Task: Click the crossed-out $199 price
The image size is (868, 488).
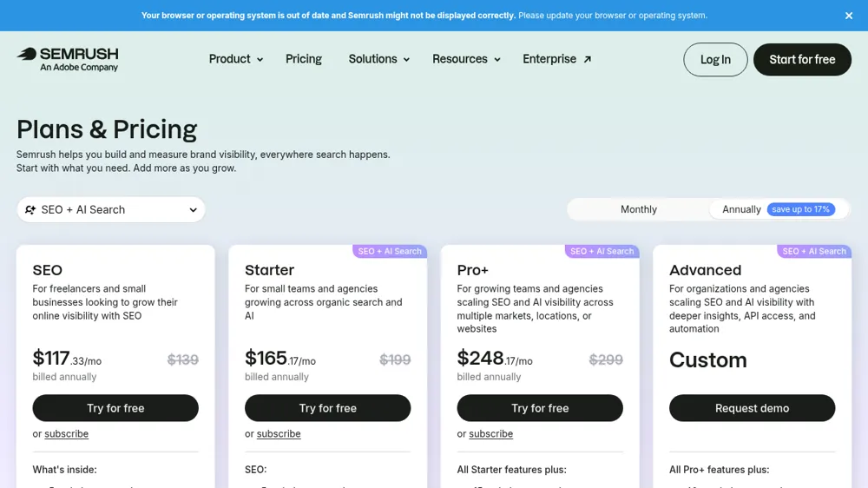Action: 395,360
